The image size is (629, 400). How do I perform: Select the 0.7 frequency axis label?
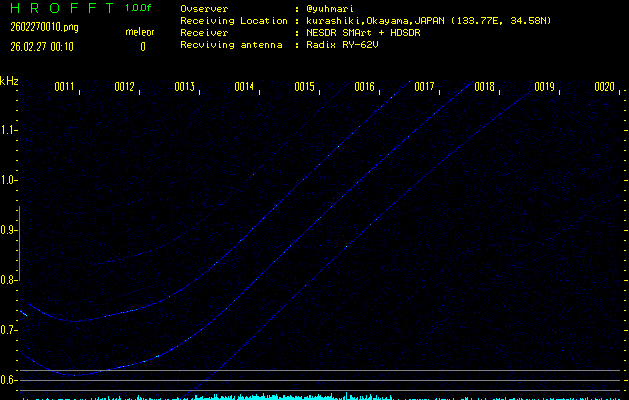tap(9, 330)
